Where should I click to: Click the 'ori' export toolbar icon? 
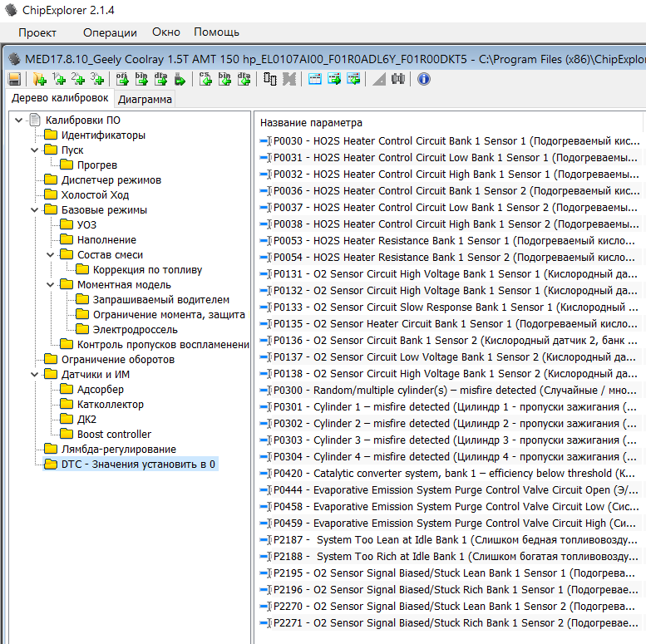tap(121, 79)
